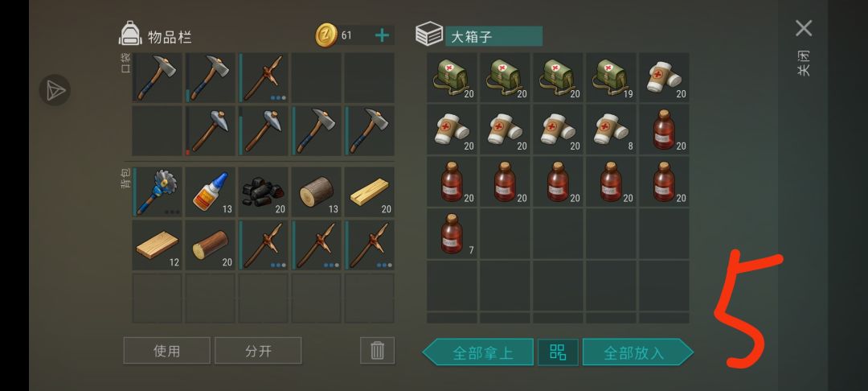Click the plank stack with 12
The image size is (868, 391).
point(158,245)
